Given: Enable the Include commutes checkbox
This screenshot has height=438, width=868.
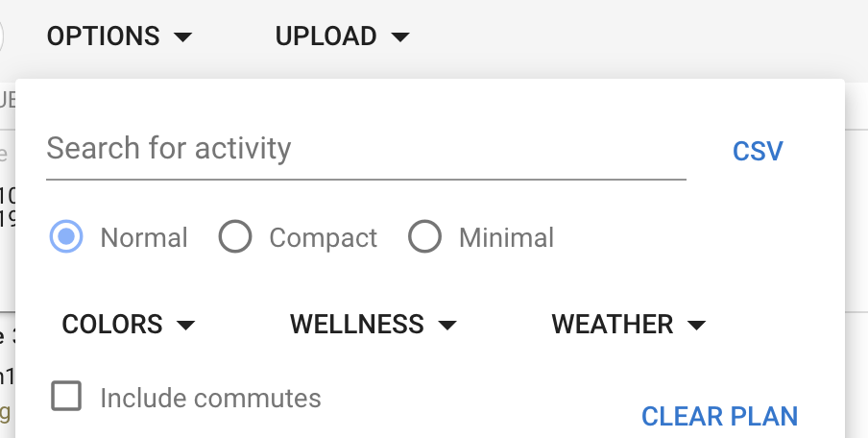Looking at the screenshot, I should (66, 396).
